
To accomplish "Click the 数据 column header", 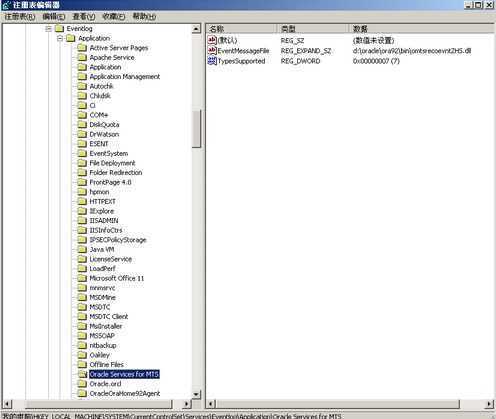I will click(422, 29).
